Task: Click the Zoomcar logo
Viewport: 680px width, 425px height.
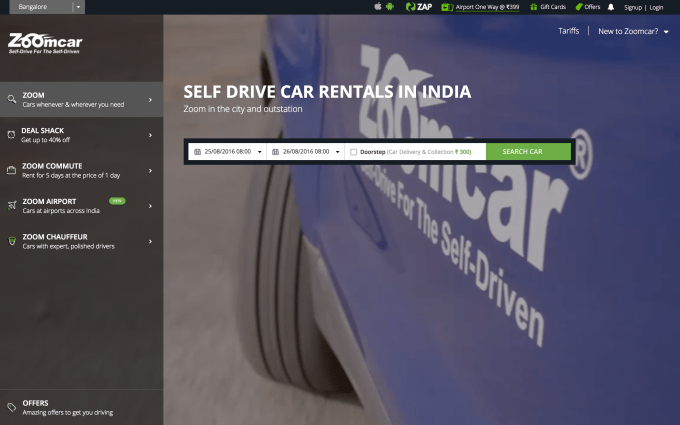Action: pyautogui.click(x=45, y=43)
